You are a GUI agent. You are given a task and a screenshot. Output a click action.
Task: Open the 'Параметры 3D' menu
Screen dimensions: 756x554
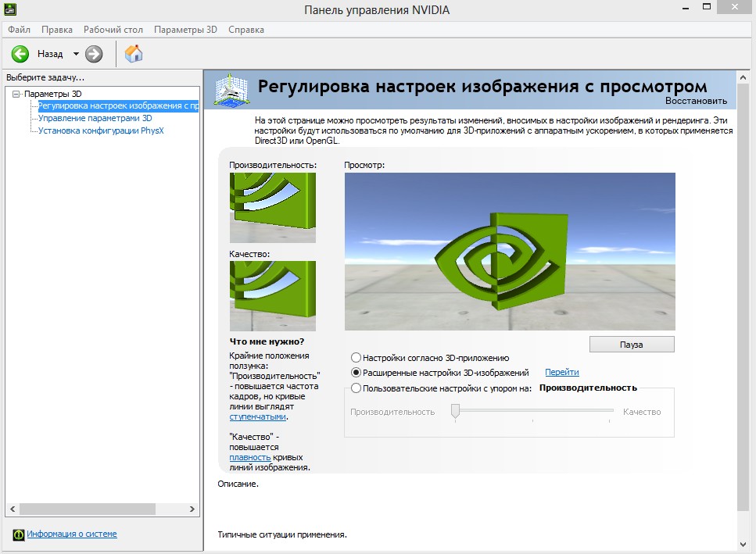185,30
